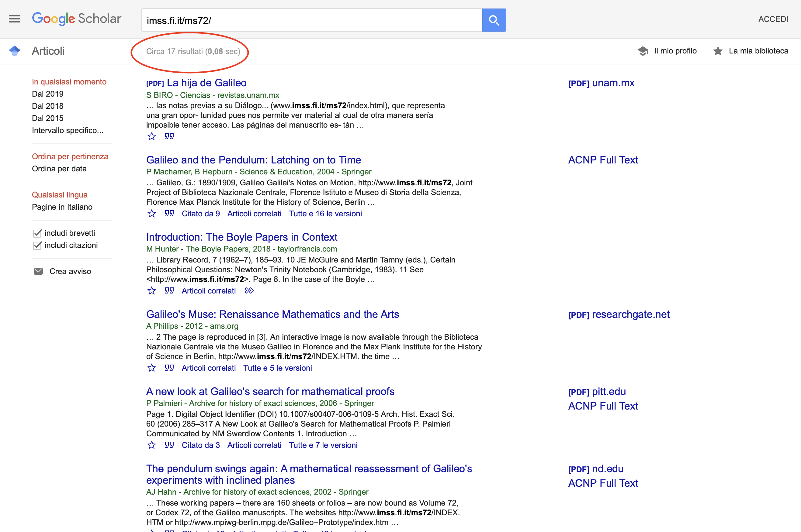Screen dimensions: 801x532
Task: Click the Crea avviso link text
Action: [x=70, y=271]
